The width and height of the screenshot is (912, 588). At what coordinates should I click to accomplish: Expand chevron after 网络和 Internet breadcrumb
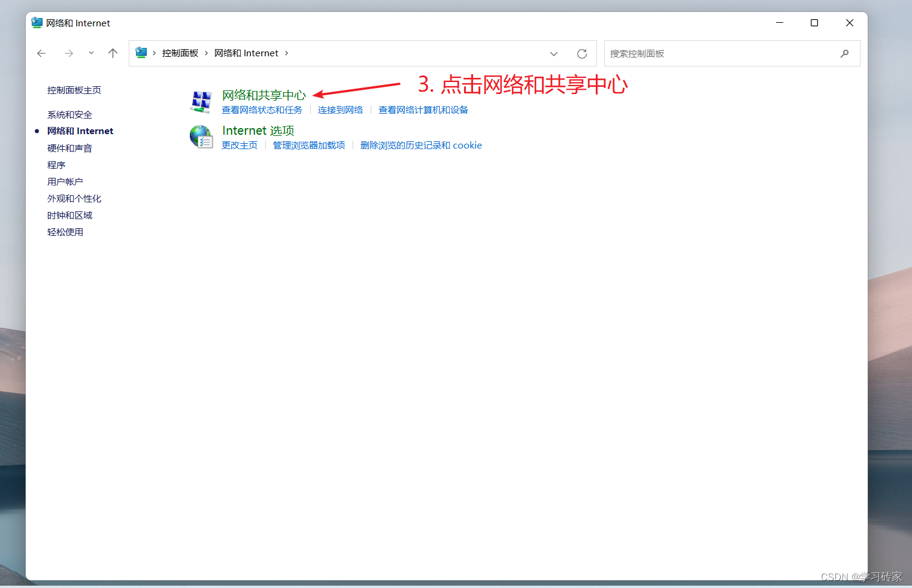click(x=287, y=53)
